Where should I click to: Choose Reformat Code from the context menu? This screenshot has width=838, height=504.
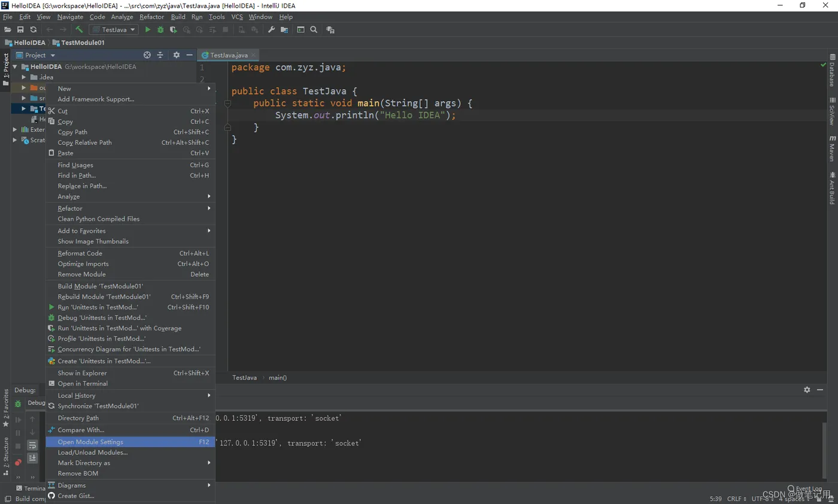(130, 253)
